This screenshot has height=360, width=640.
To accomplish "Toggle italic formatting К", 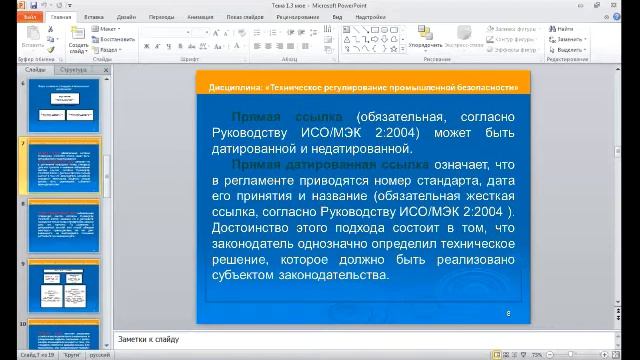I will click(x=158, y=47).
